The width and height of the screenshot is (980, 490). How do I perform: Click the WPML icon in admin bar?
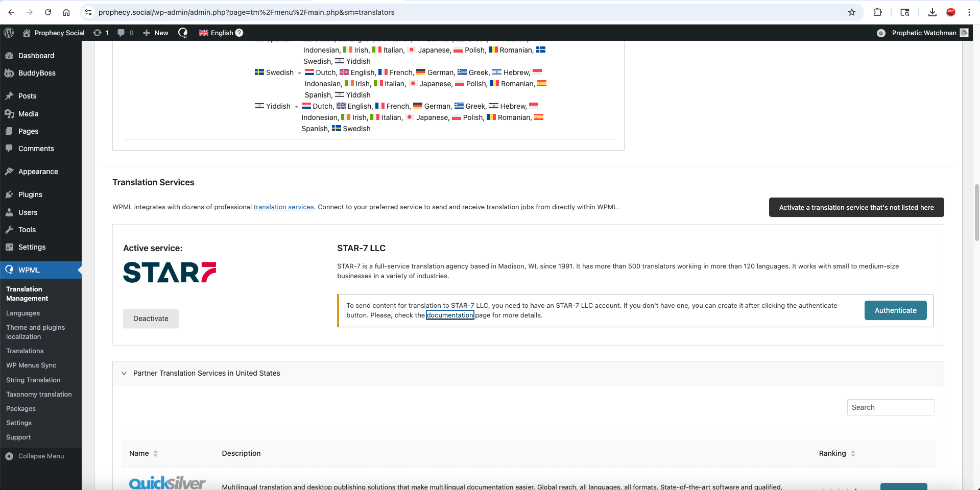tap(183, 33)
